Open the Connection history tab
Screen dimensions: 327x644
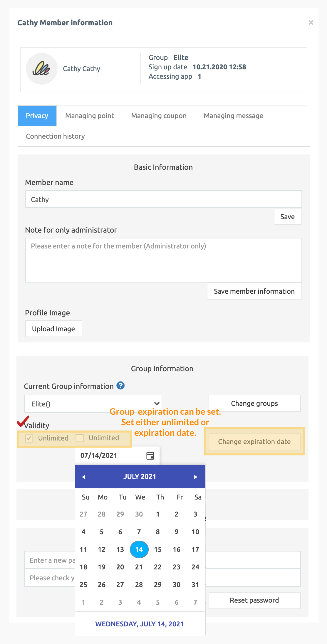(x=55, y=136)
